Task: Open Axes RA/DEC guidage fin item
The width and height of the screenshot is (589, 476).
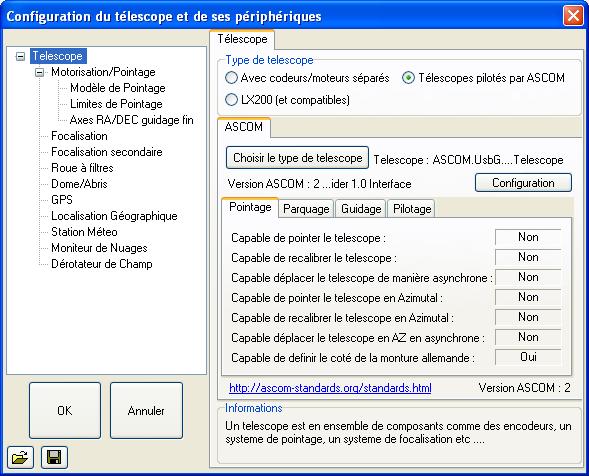Action: tap(131, 120)
